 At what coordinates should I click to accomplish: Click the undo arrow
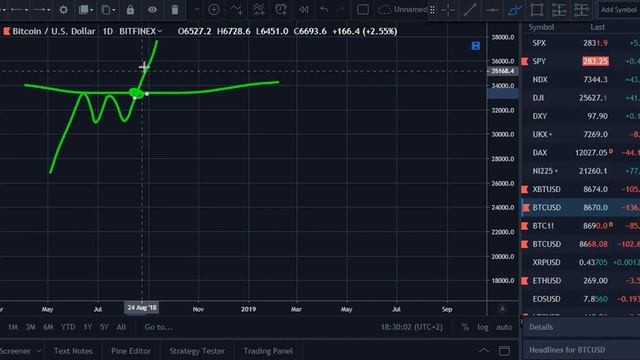click(x=324, y=9)
